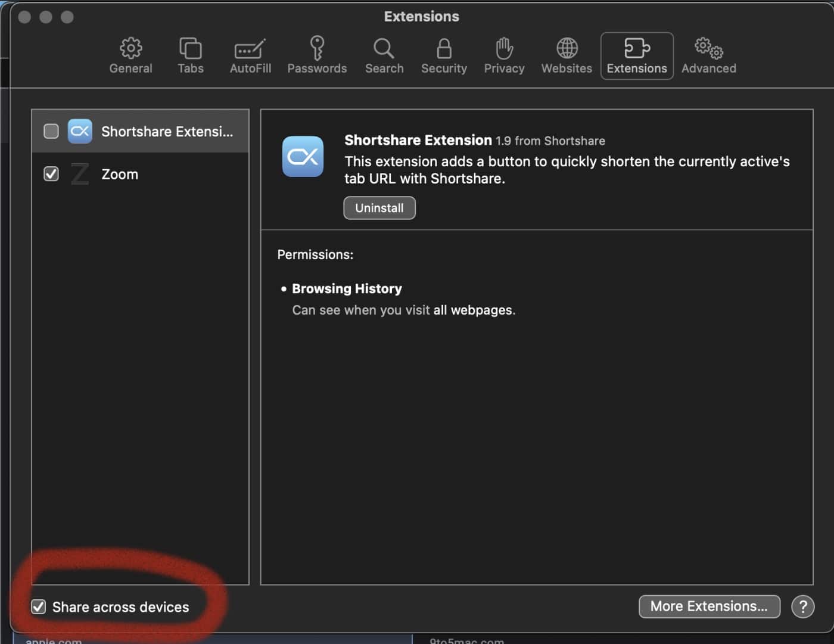Image resolution: width=834 pixels, height=644 pixels.
Task: Click the help question mark button
Action: [802, 606]
